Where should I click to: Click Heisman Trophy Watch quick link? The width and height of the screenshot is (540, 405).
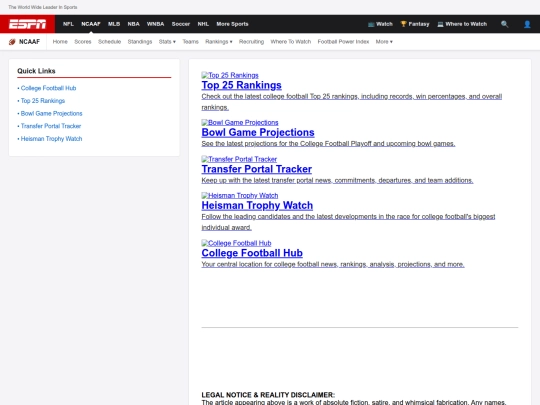click(x=51, y=139)
